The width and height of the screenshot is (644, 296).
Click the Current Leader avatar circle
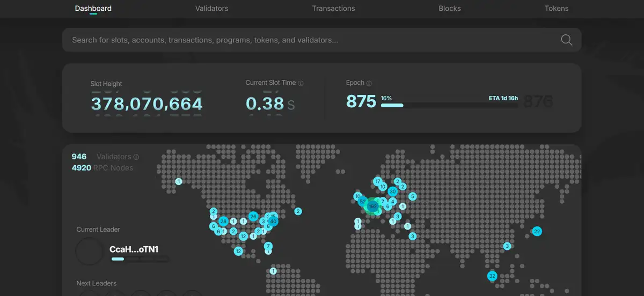click(89, 252)
